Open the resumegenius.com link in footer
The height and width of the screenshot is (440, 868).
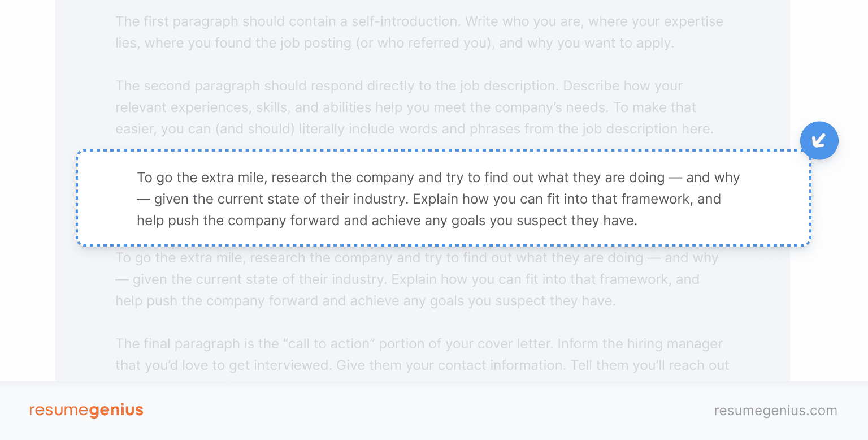pos(776,411)
